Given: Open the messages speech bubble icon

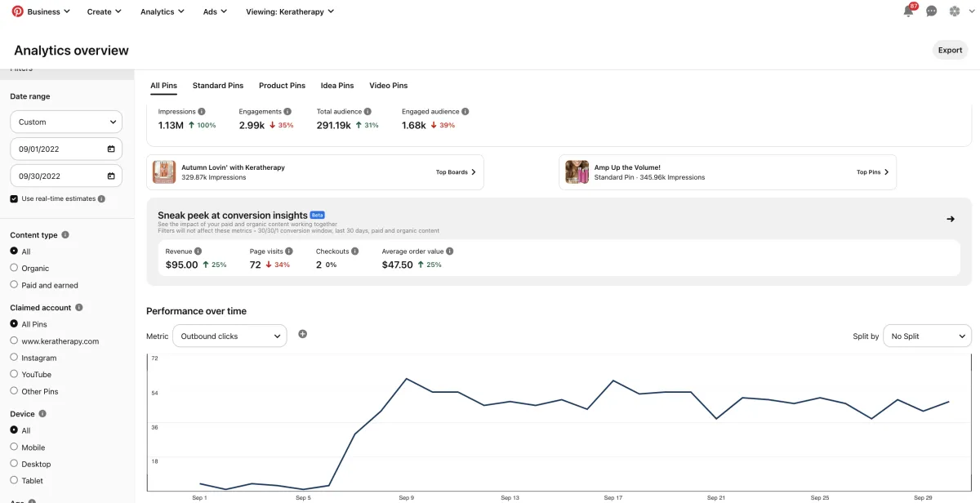Looking at the screenshot, I should pyautogui.click(x=932, y=11).
